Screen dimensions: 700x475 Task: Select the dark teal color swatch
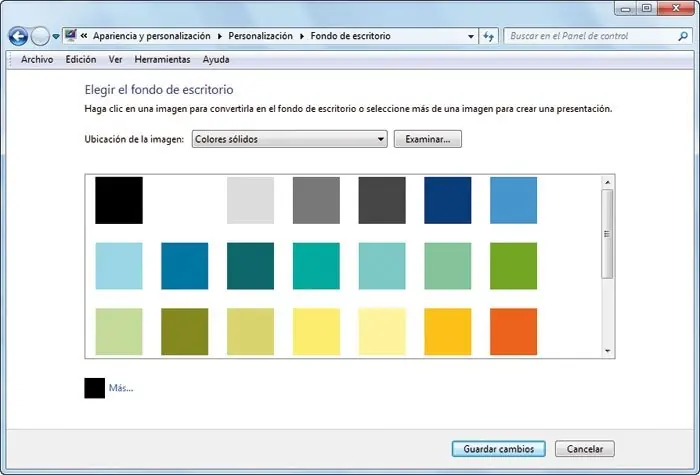[250, 266]
